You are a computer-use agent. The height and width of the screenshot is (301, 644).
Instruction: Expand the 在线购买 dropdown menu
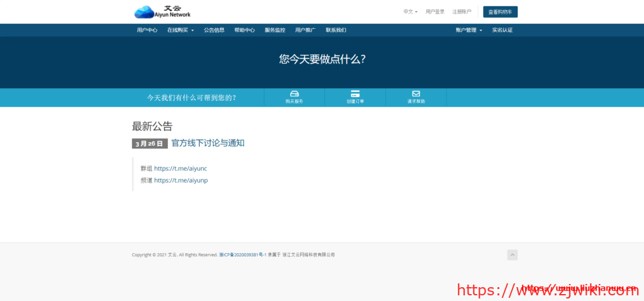tap(180, 30)
